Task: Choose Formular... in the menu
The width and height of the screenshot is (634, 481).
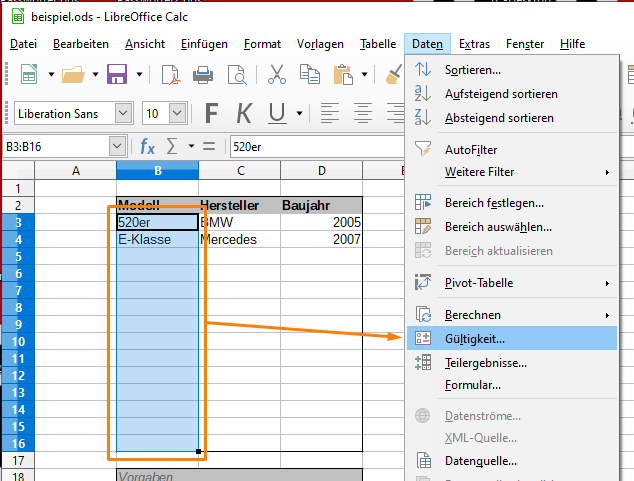Action: coord(512,385)
